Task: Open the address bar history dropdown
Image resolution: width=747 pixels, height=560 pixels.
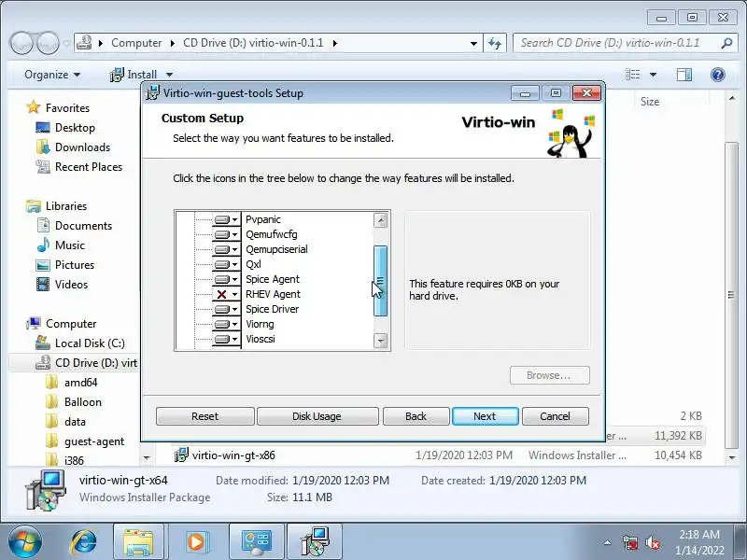Action: [x=473, y=43]
